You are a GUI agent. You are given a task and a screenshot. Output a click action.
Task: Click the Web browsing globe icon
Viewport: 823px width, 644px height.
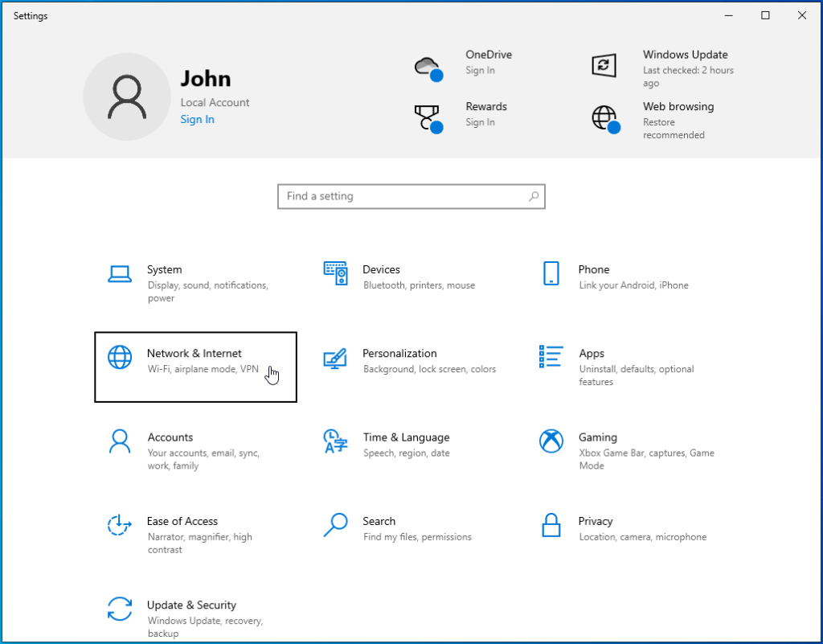click(604, 117)
